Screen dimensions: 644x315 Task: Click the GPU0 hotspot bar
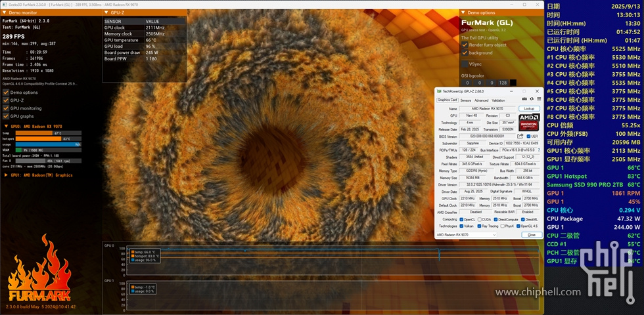point(49,138)
